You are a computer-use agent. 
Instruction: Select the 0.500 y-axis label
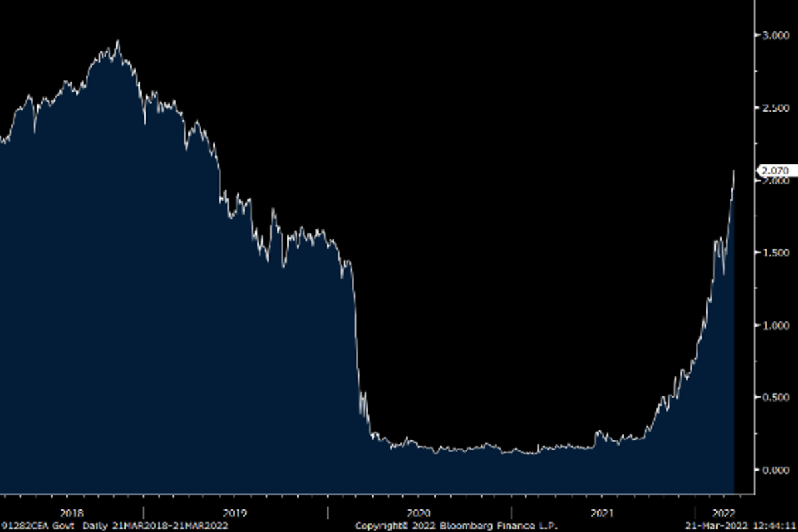(775, 398)
